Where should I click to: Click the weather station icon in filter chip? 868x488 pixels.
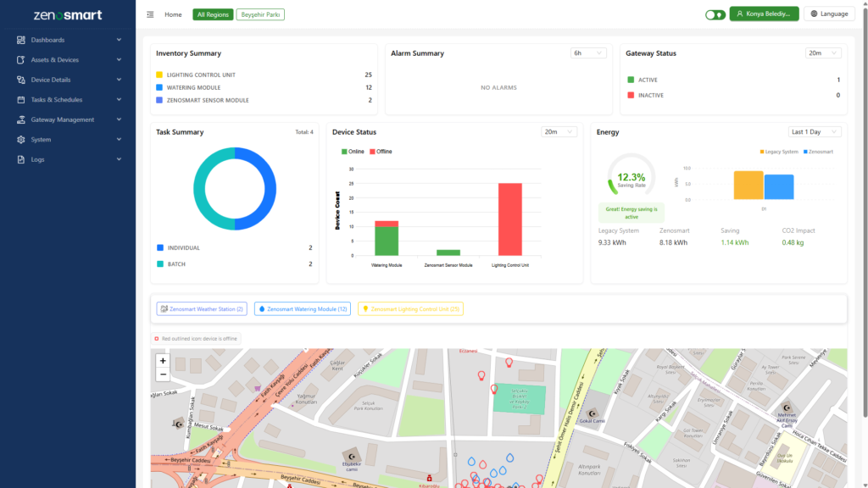tap(164, 308)
